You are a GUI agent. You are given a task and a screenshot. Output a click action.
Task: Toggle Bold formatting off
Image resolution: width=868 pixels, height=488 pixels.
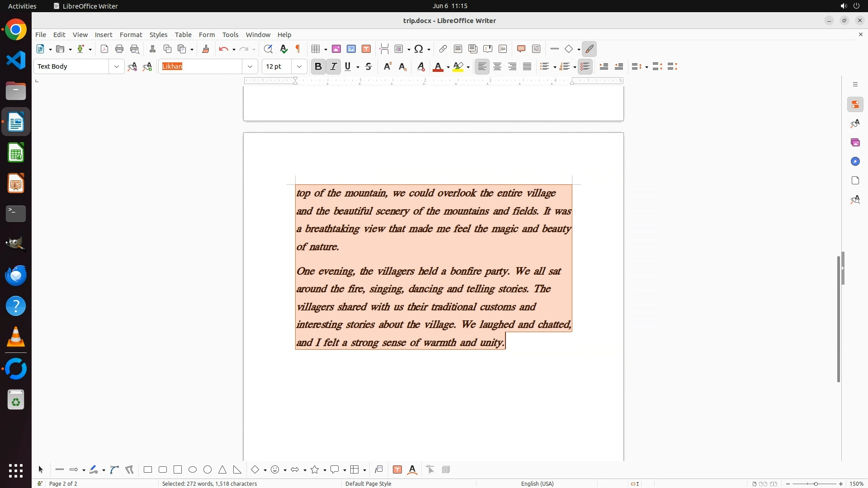318,67
